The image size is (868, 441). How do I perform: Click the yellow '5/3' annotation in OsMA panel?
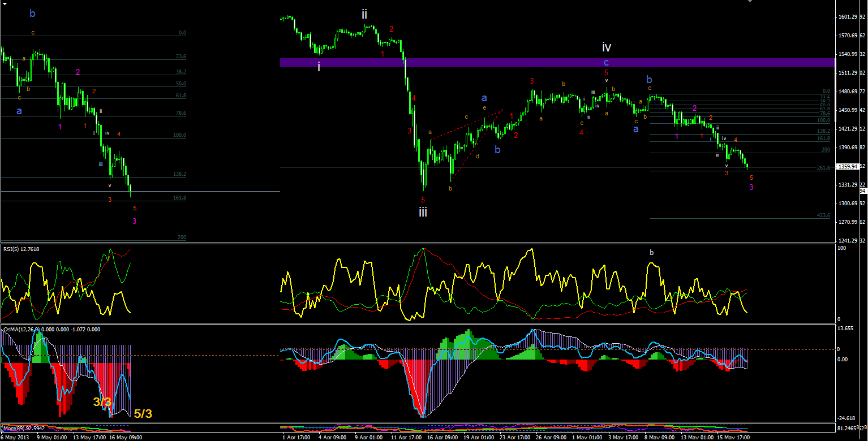(143, 414)
